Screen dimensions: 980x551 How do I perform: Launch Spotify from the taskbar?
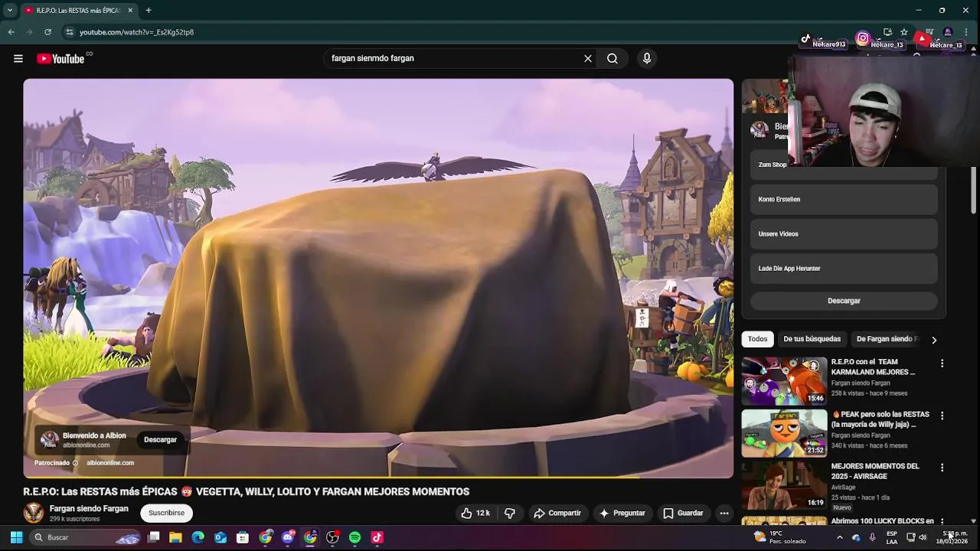tap(354, 537)
